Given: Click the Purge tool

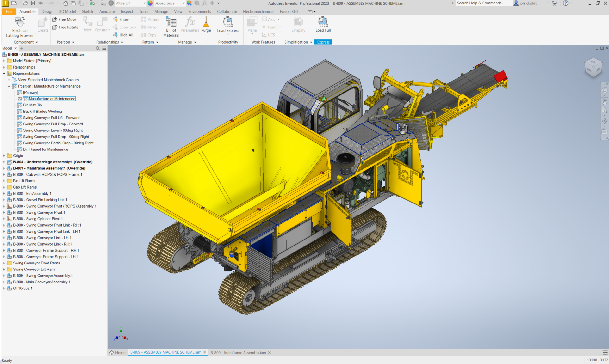Looking at the screenshot, I should tap(206, 25).
